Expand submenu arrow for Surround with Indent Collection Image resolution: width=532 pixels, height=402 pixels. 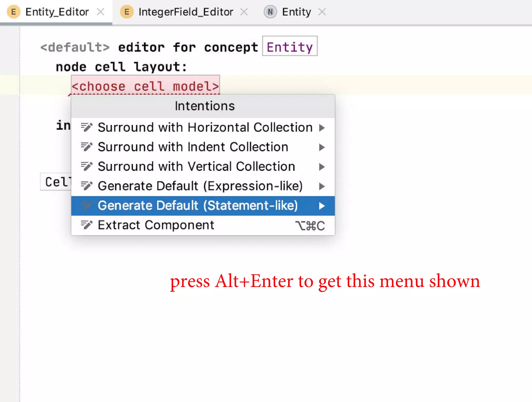point(322,147)
